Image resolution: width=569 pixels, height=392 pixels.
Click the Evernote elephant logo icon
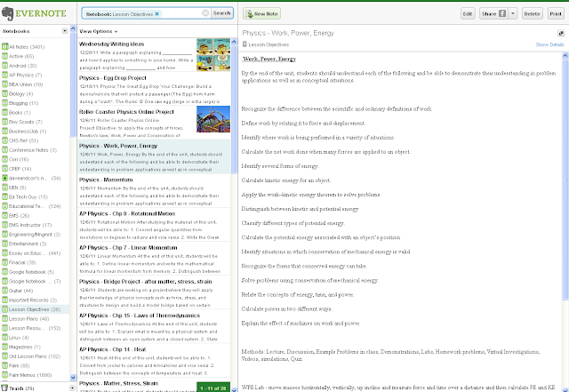(x=7, y=14)
